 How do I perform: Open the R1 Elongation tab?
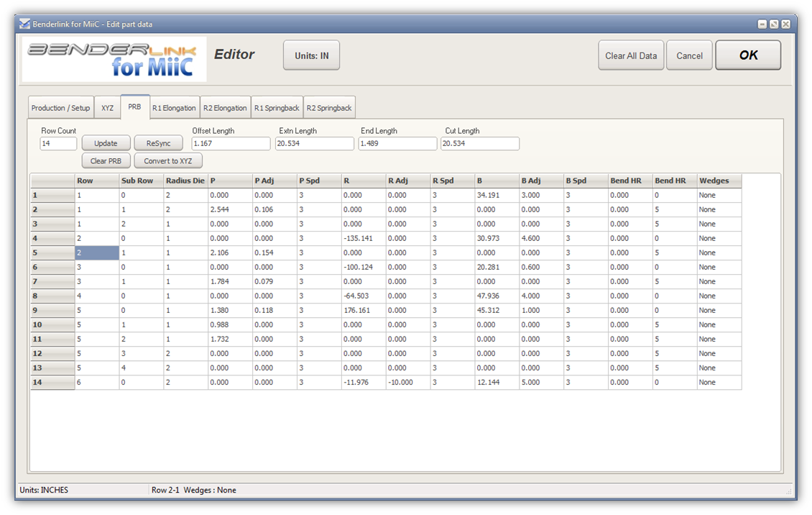[x=174, y=108]
